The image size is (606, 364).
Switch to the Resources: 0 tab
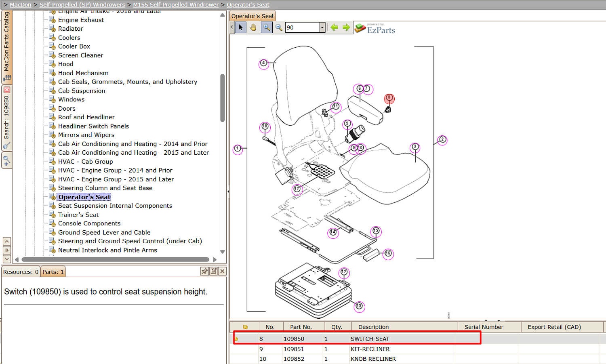[21, 272]
